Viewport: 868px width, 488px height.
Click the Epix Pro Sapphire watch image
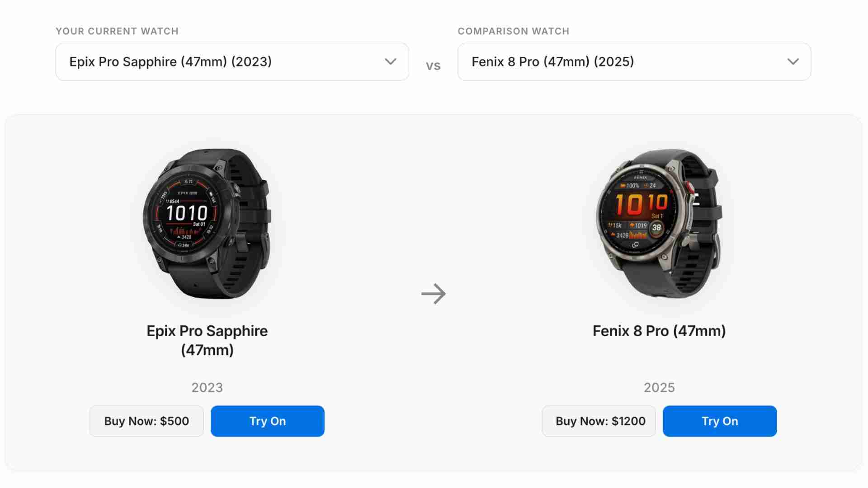click(207, 221)
